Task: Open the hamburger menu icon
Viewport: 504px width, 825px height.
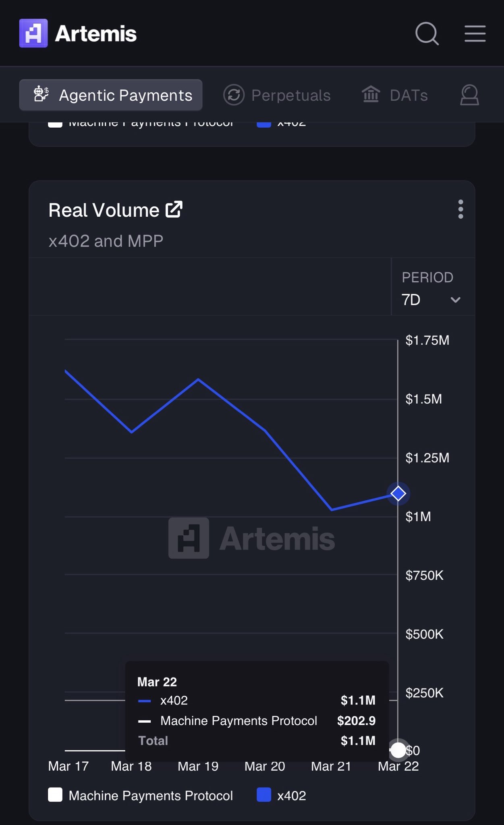Action: (475, 33)
